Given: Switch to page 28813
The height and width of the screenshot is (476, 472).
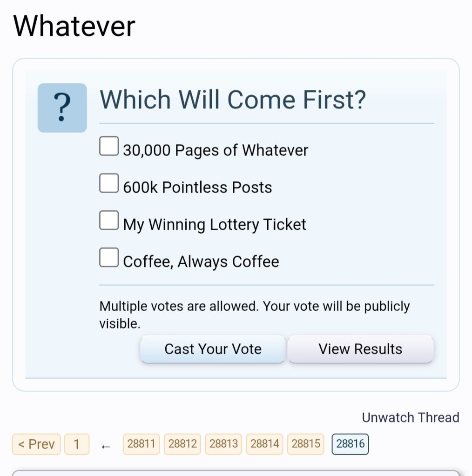Looking at the screenshot, I should coord(223,444).
